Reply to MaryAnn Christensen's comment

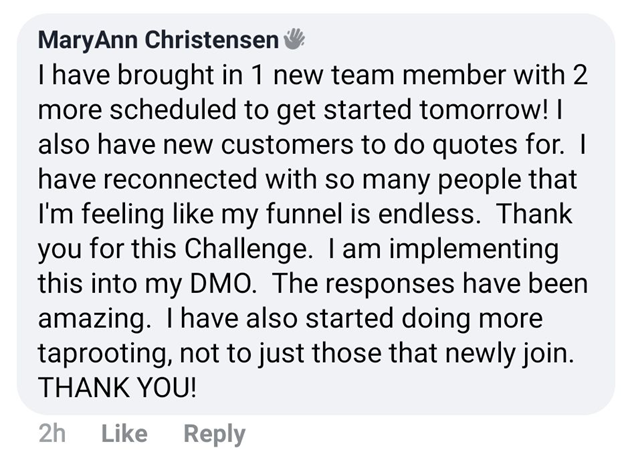pos(215,433)
